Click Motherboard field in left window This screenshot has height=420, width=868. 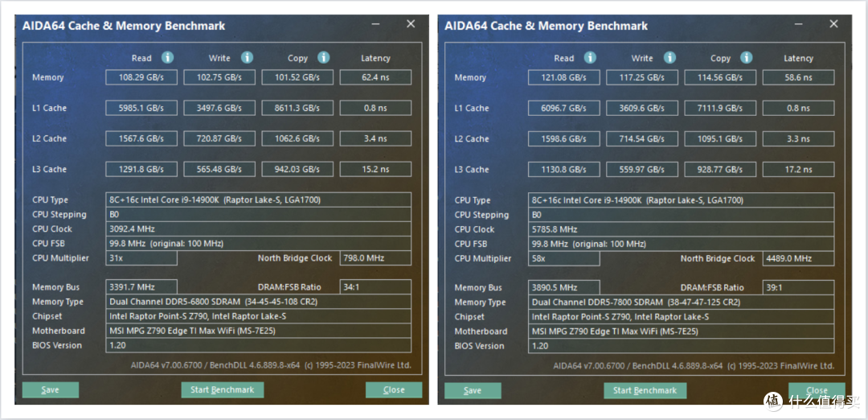point(259,331)
